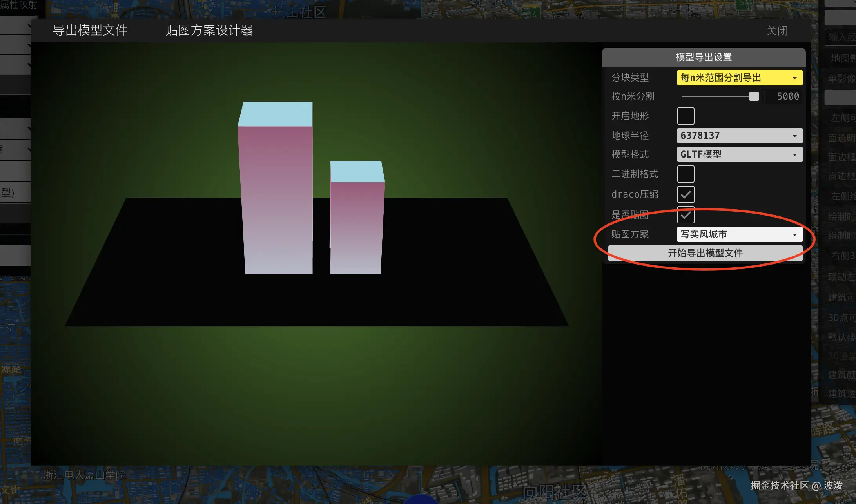Uncheck the draco压缩 checkbox
Viewport: 856px width, 504px height.
(x=686, y=194)
